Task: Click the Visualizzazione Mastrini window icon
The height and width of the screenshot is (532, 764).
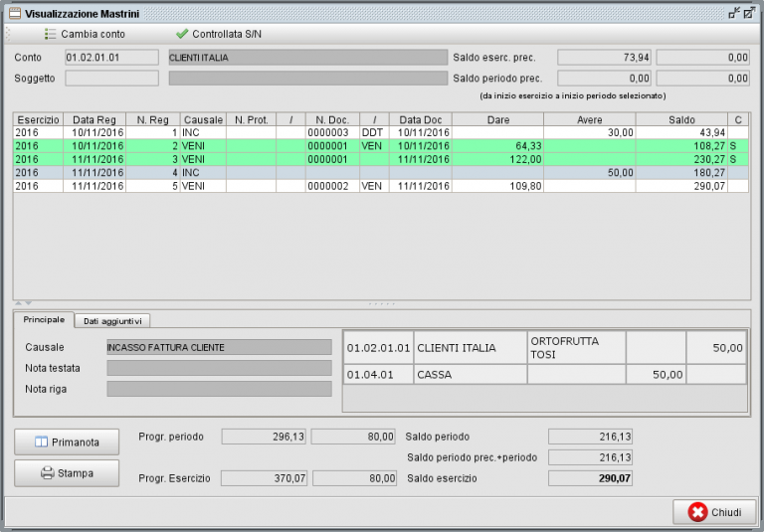Action: (14, 13)
